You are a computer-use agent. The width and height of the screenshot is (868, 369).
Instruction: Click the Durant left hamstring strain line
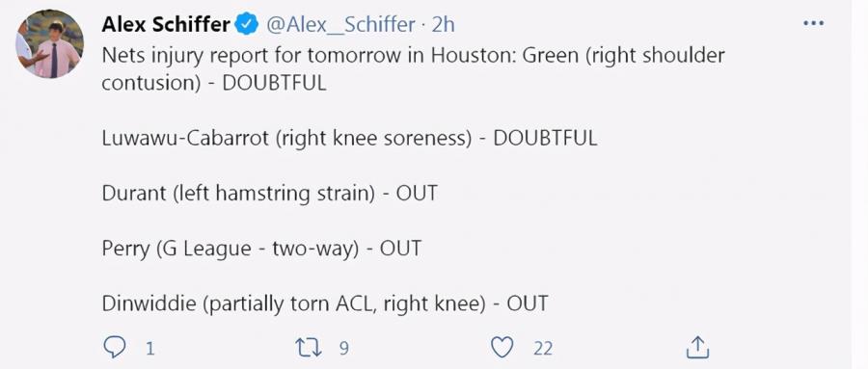pos(270,193)
